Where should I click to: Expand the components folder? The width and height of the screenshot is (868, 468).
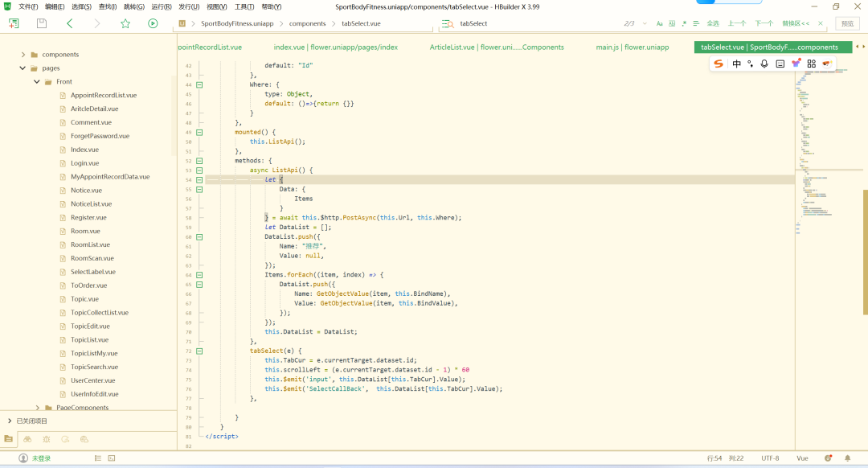coord(23,54)
